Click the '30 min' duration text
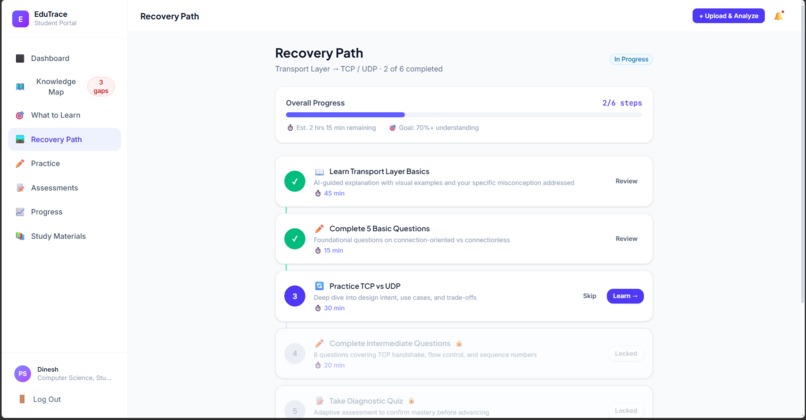The image size is (806, 420). tap(334, 308)
